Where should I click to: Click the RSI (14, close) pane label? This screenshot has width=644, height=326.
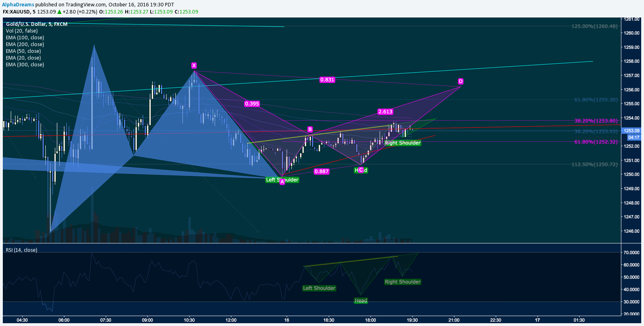[x=21, y=250]
